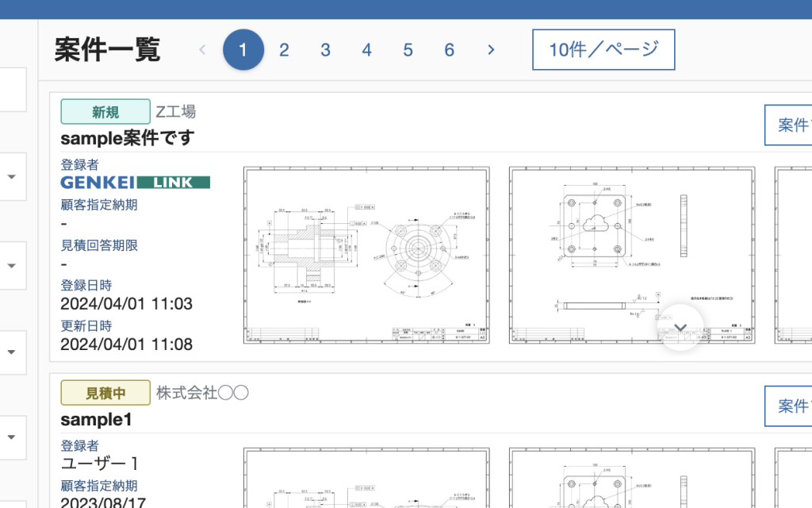The height and width of the screenshot is (508, 812).
Task: Open the sample1 project title
Action: [96, 419]
